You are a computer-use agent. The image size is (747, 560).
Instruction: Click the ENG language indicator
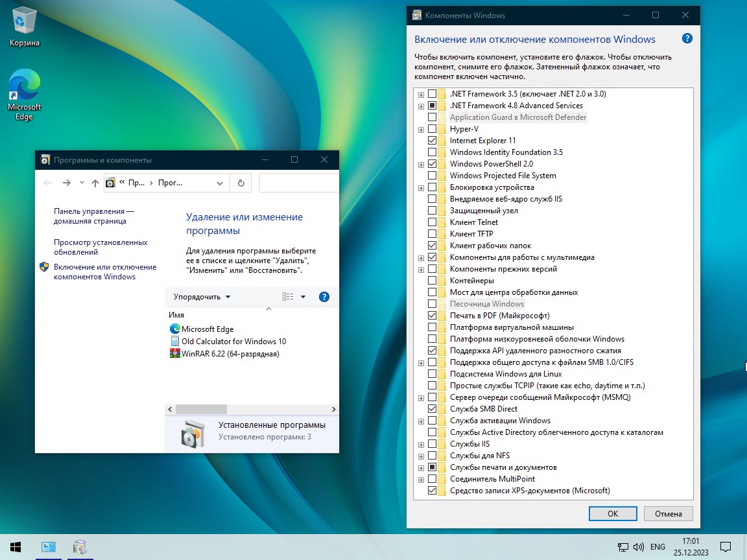658,546
